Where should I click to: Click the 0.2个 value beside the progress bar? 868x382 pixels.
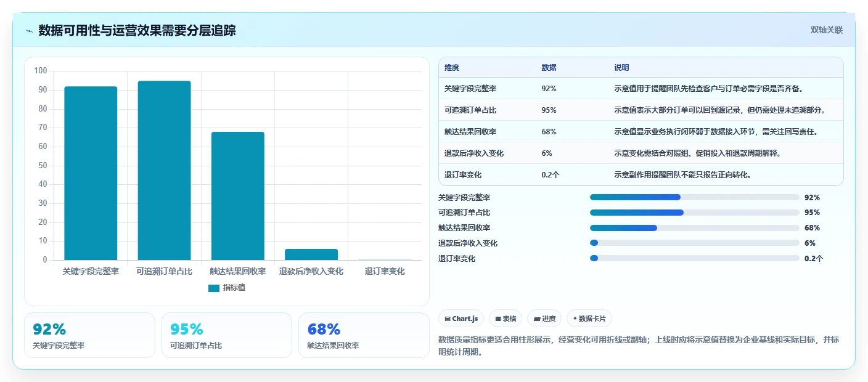pos(814,259)
